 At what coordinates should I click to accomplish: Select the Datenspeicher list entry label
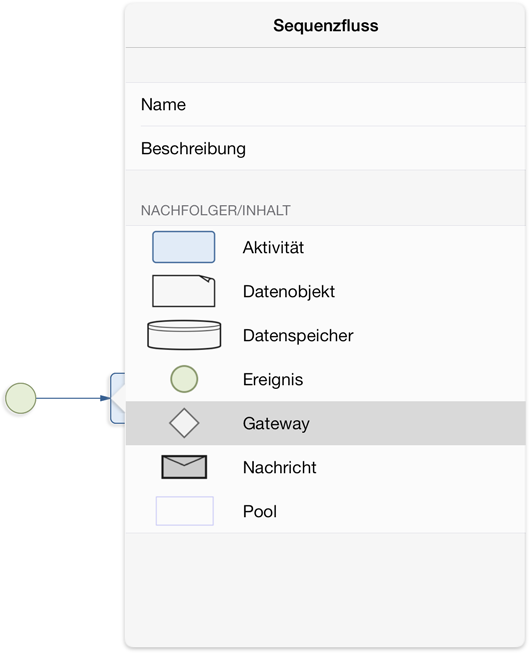(298, 336)
